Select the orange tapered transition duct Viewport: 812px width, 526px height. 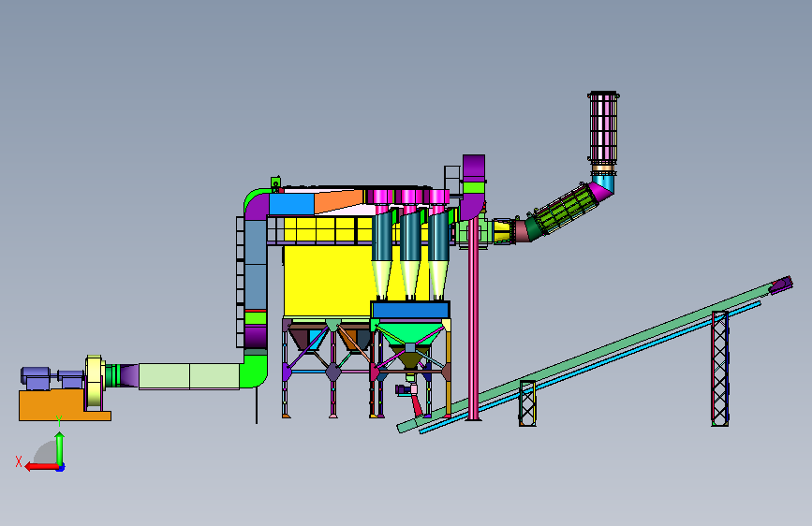(339, 201)
